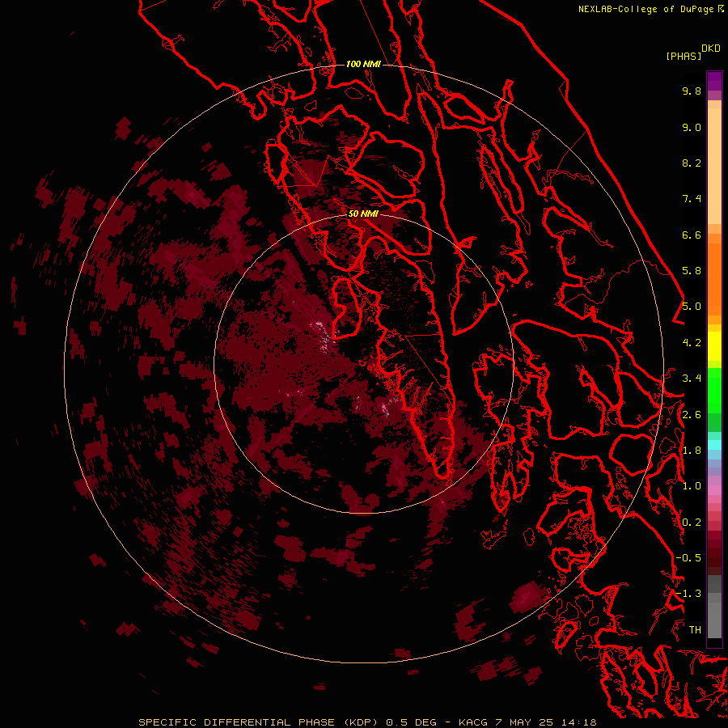The height and width of the screenshot is (728, 728).
Task: Click the TH threshold label
Action: pos(695,630)
